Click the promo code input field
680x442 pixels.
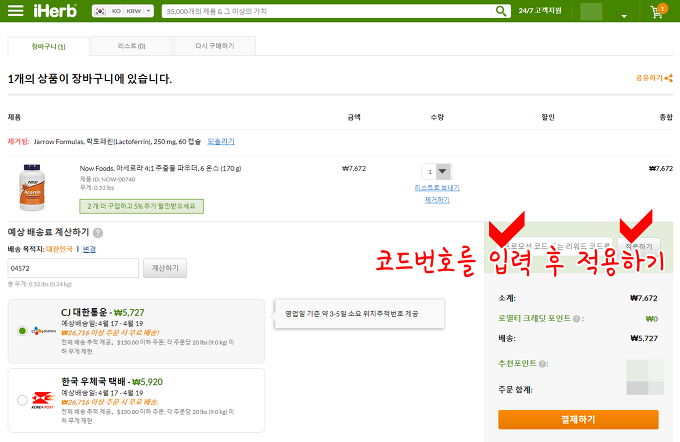[556, 246]
